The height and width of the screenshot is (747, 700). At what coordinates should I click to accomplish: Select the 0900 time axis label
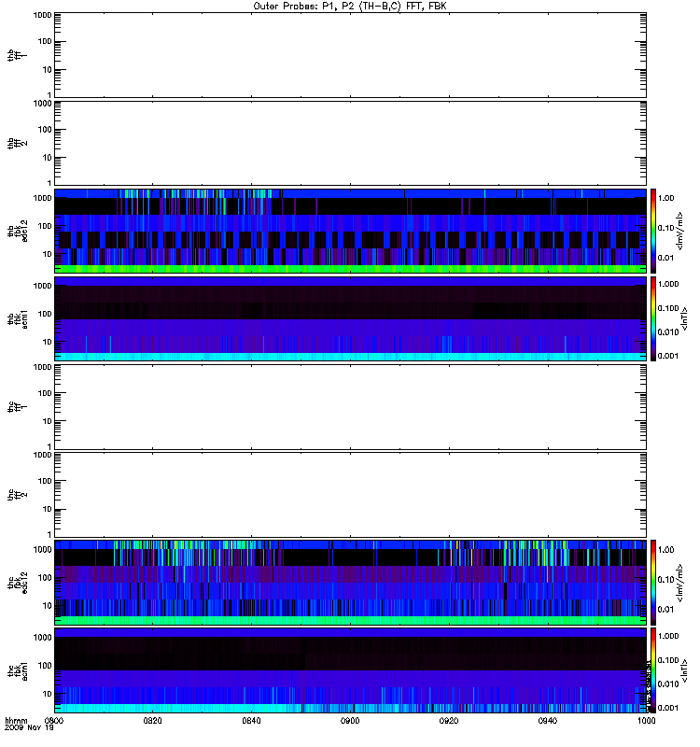pos(350,721)
